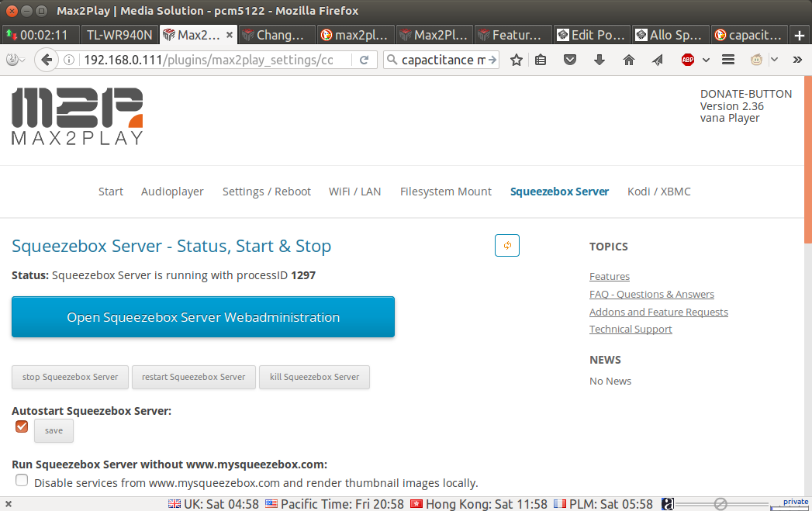This screenshot has width=812, height=511.
Task: Expand the monkey extension dropdown arrow
Action: pyautogui.click(x=774, y=60)
